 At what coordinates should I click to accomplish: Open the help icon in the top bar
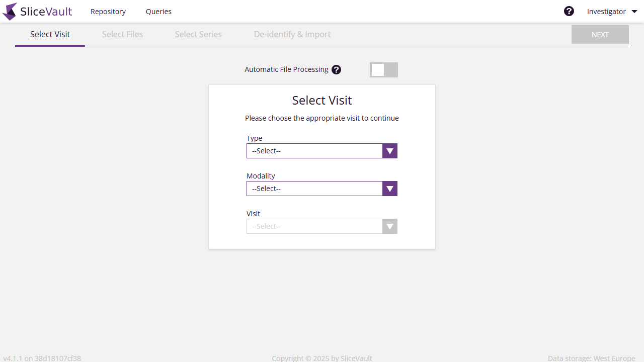click(569, 11)
